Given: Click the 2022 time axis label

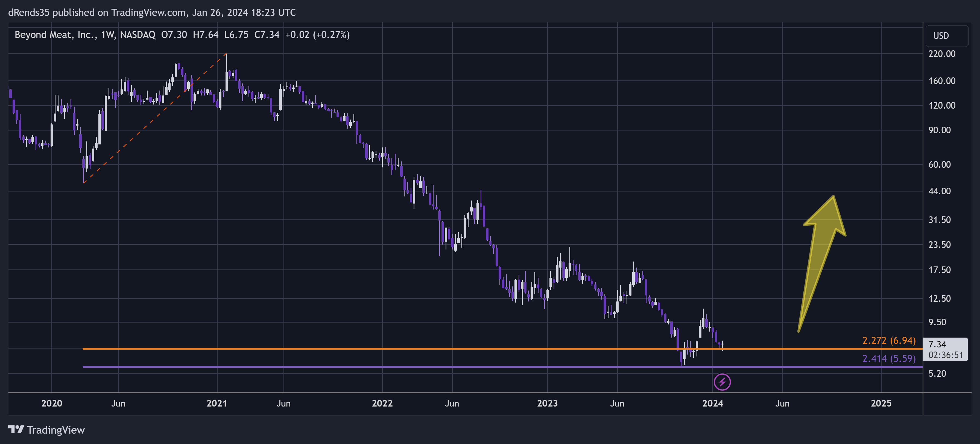Looking at the screenshot, I should pos(382,403).
